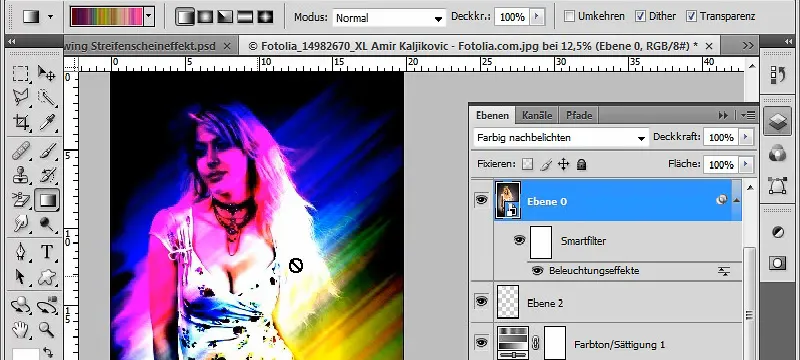This screenshot has height=360, width=800.
Task: Open the Modus Normal dropdown
Action: point(389,18)
